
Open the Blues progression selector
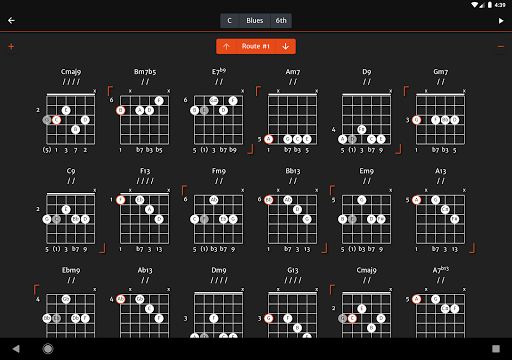coord(255,21)
